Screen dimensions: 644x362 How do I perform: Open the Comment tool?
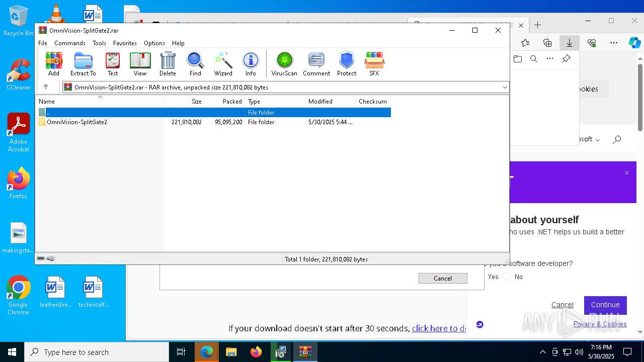316,64
